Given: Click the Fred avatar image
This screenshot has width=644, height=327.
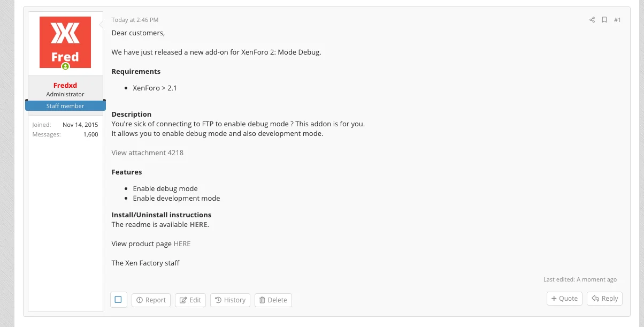Looking at the screenshot, I should (x=65, y=42).
